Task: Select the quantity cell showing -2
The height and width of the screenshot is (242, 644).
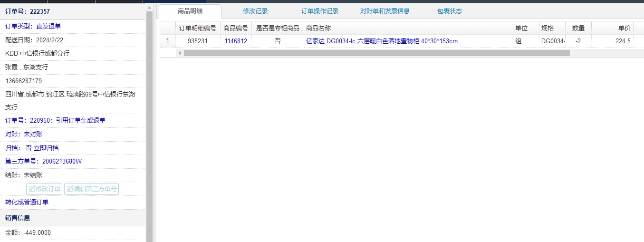Action: click(x=578, y=41)
